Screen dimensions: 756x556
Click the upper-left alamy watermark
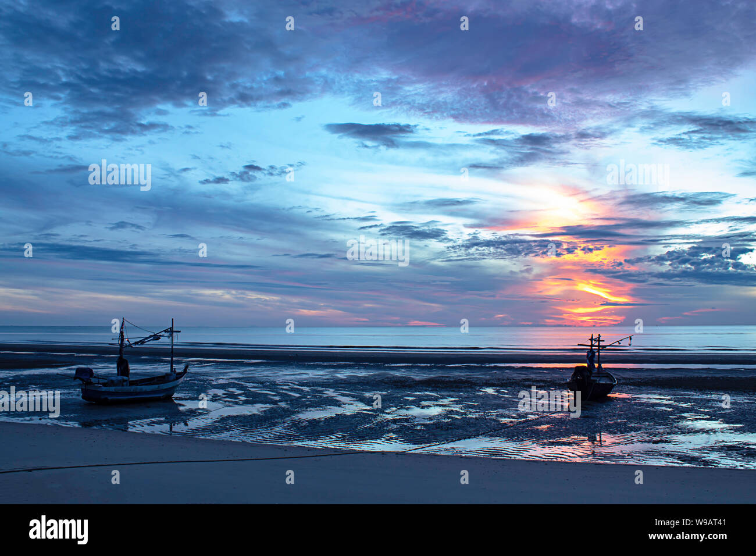[x=120, y=174]
